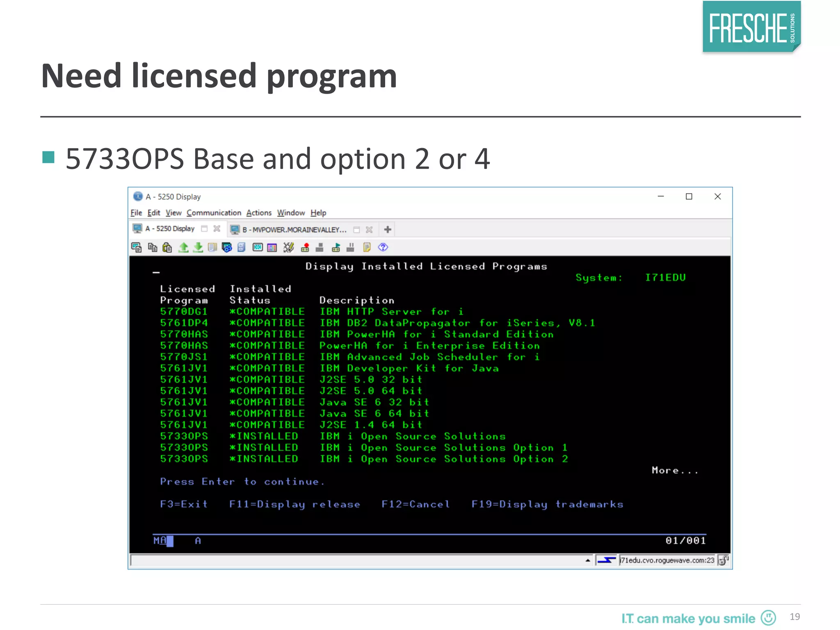The height and width of the screenshot is (630, 840).
Task: Click the 01/001 cursor position indicator
Action: 685,541
